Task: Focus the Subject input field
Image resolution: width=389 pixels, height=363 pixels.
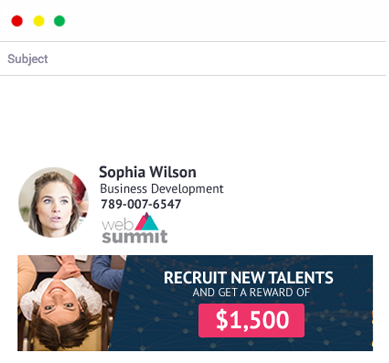Action: [x=194, y=59]
